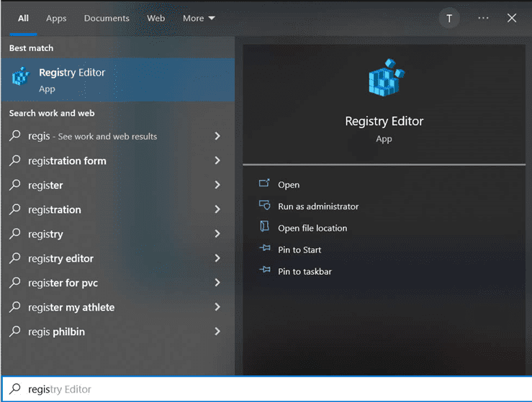This screenshot has width=532, height=402.
Task: Select the 'register' search suggestion text
Action: coord(45,186)
